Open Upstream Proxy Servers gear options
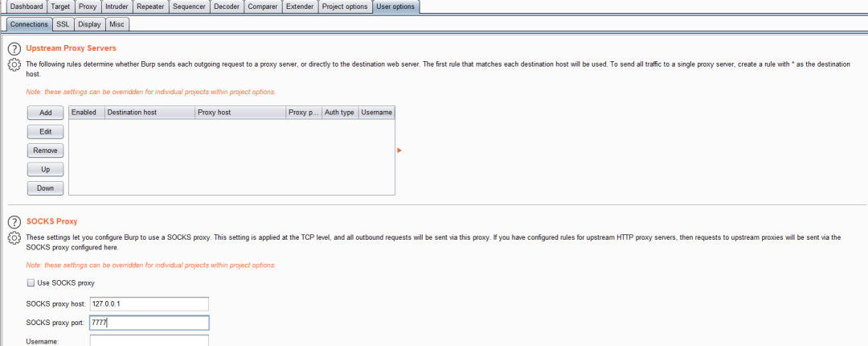Image resolution: width=868 pixels, height=346 pixels. (x=14, y=64)
